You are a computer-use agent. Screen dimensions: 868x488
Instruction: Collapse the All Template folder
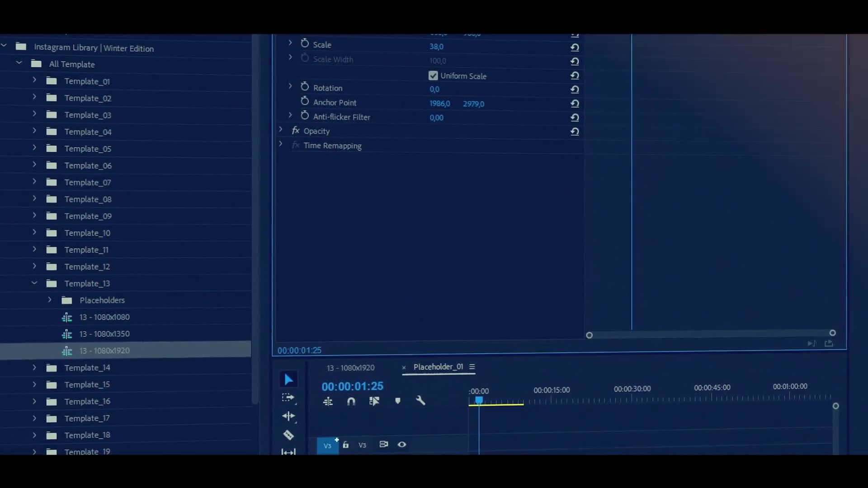(19, 63)
